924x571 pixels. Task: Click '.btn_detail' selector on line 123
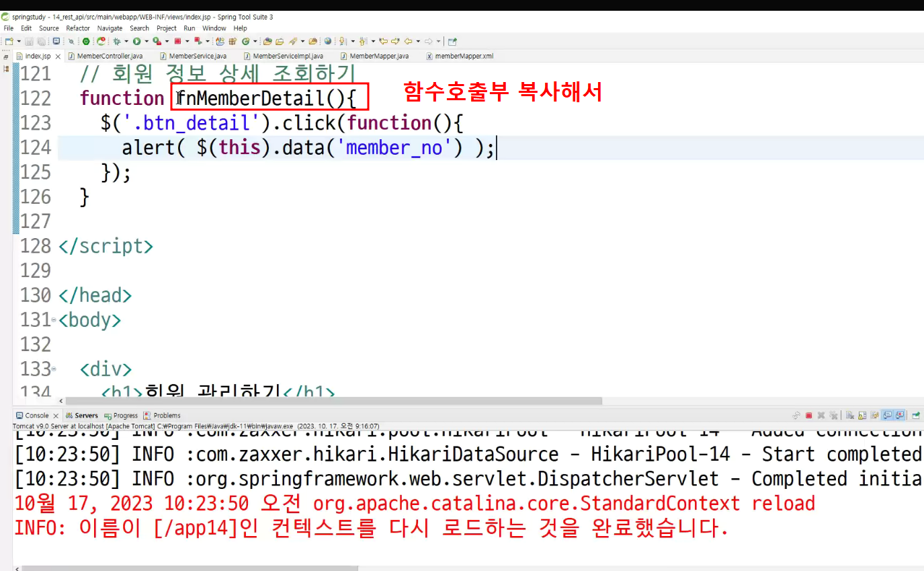click(193, 123)
